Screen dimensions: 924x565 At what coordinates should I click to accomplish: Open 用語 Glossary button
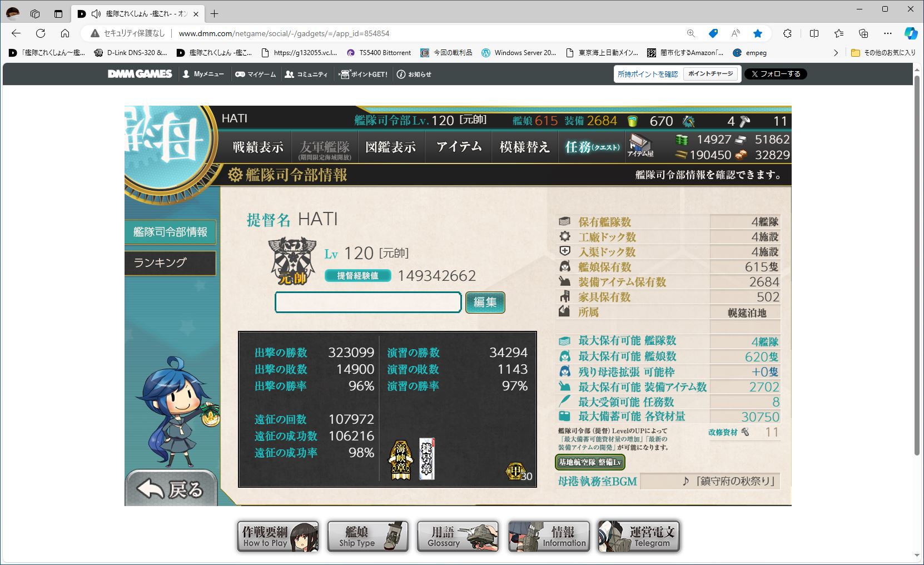pos(458,536)
